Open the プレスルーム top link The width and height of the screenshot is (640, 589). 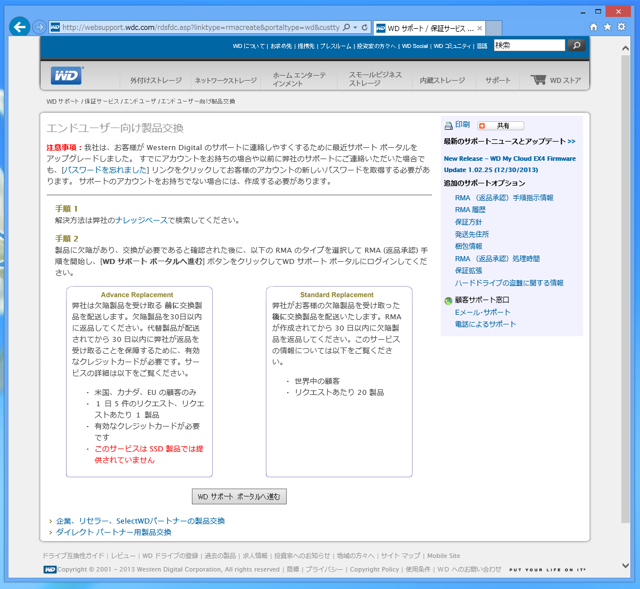pos(336,46)
